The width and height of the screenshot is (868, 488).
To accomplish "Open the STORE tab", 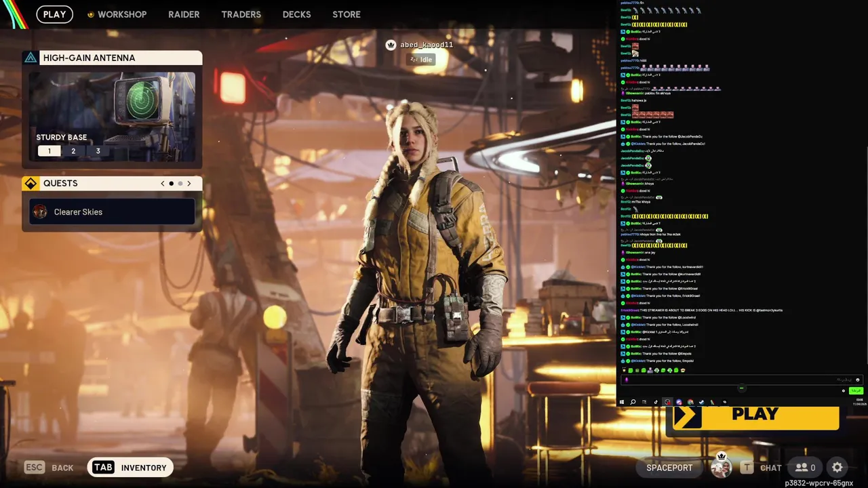I will click(347, 14).
